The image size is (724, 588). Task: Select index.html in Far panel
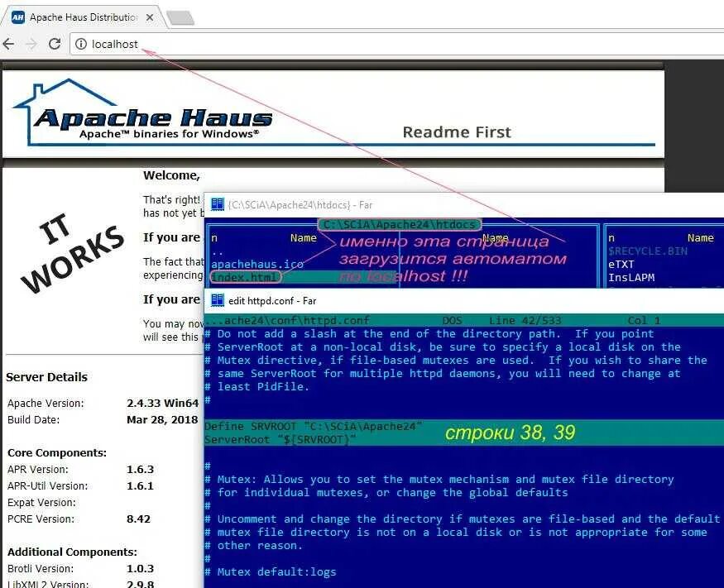click(245, 277)
